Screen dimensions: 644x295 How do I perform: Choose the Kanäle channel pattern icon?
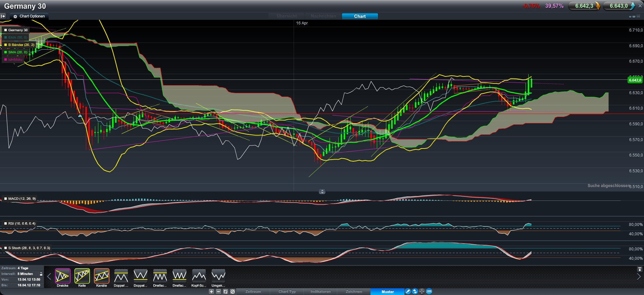point(101,276)
